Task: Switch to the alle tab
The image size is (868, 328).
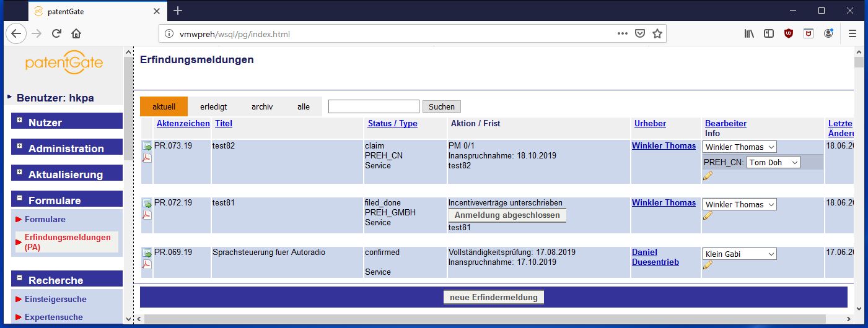Action: coord(303,106)
